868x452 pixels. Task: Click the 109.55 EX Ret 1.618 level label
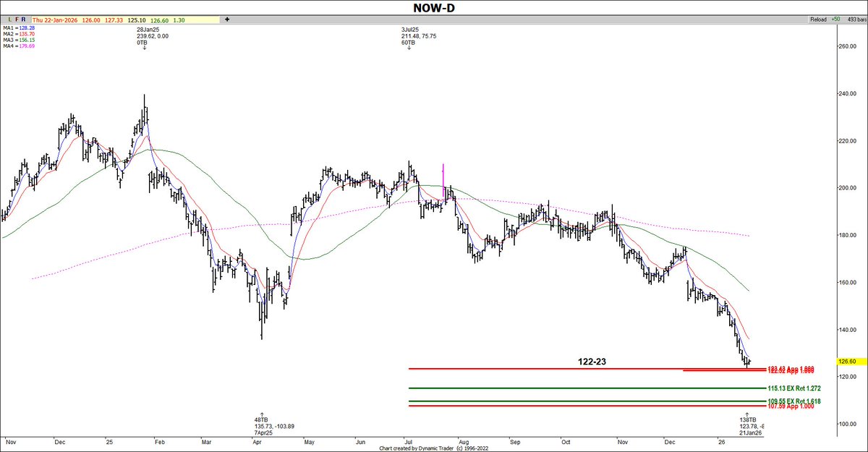(x=793, y=401)
